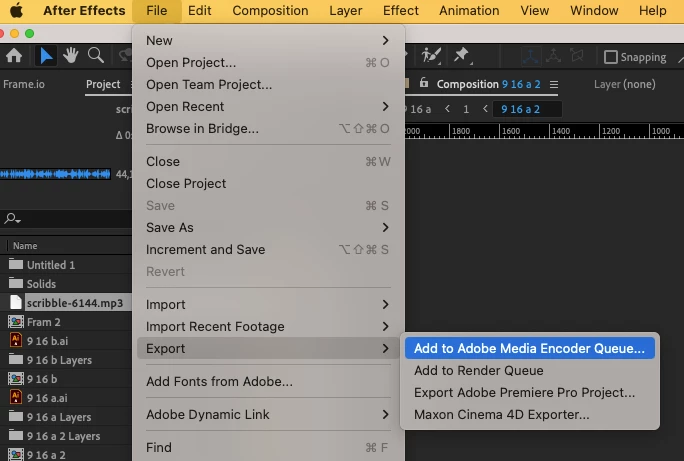Click the view axis mode icon
Viewport: 684px width, 461px height.
point(577,56)
